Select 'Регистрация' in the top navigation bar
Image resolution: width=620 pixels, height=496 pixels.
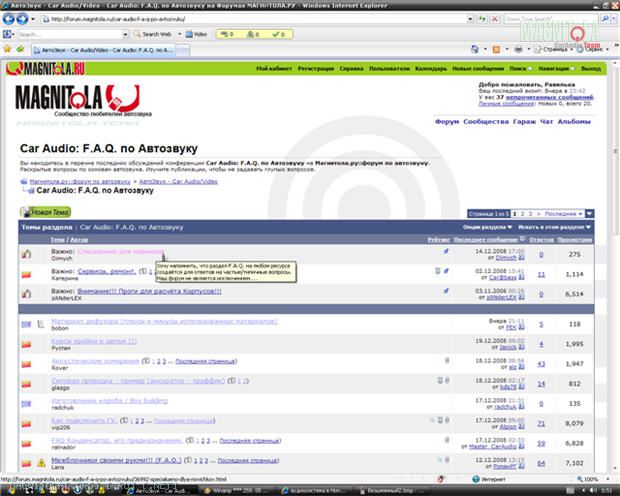point(315,68)
